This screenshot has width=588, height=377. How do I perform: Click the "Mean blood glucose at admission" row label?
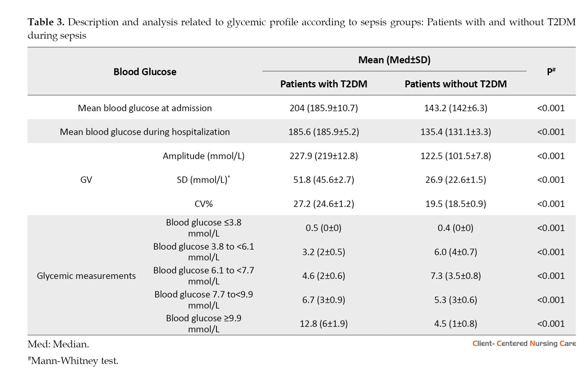click(145, 108)
